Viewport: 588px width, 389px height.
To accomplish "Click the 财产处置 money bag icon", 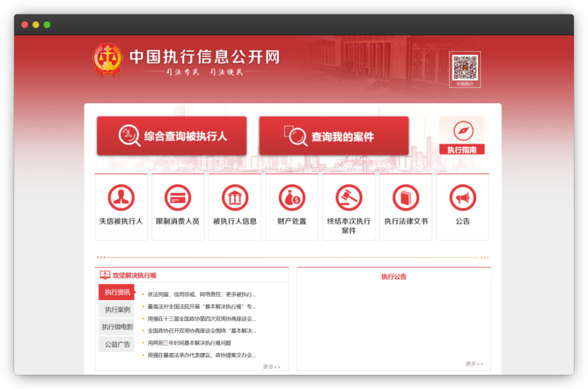I will coord(292,197).
